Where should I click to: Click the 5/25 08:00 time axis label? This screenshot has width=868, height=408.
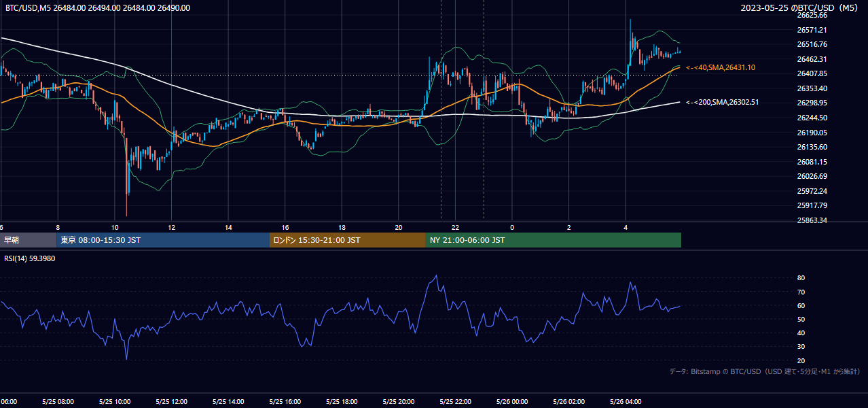[x=58, y=401]
